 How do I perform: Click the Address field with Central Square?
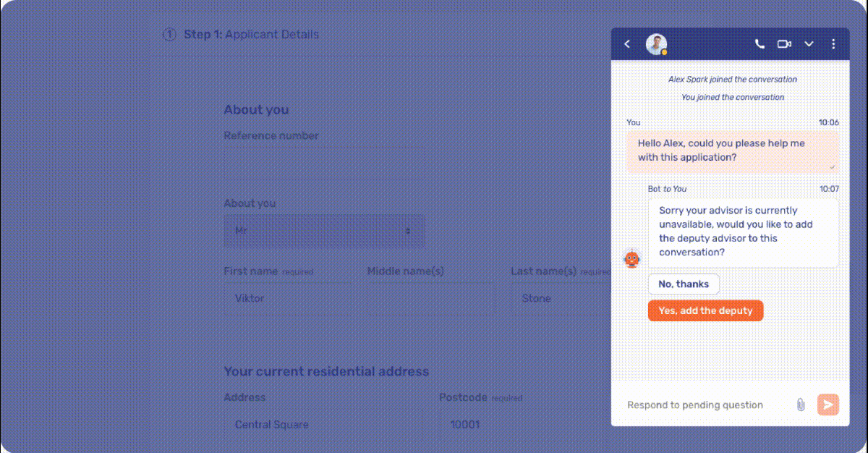[323, 425]
